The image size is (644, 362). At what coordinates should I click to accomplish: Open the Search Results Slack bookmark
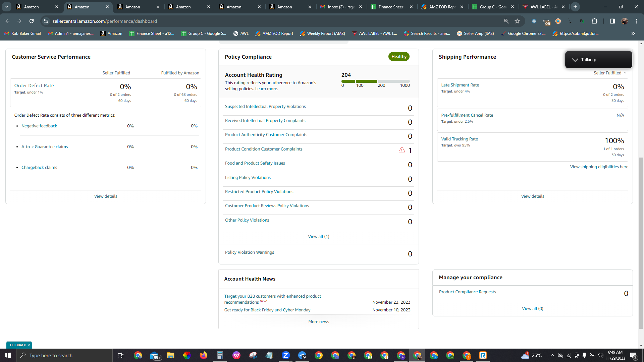pos(427,34)
